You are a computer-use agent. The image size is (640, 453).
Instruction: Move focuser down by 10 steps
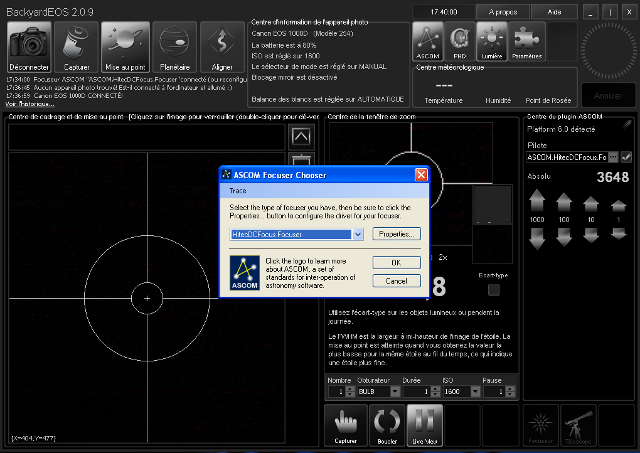click(591, 235)
